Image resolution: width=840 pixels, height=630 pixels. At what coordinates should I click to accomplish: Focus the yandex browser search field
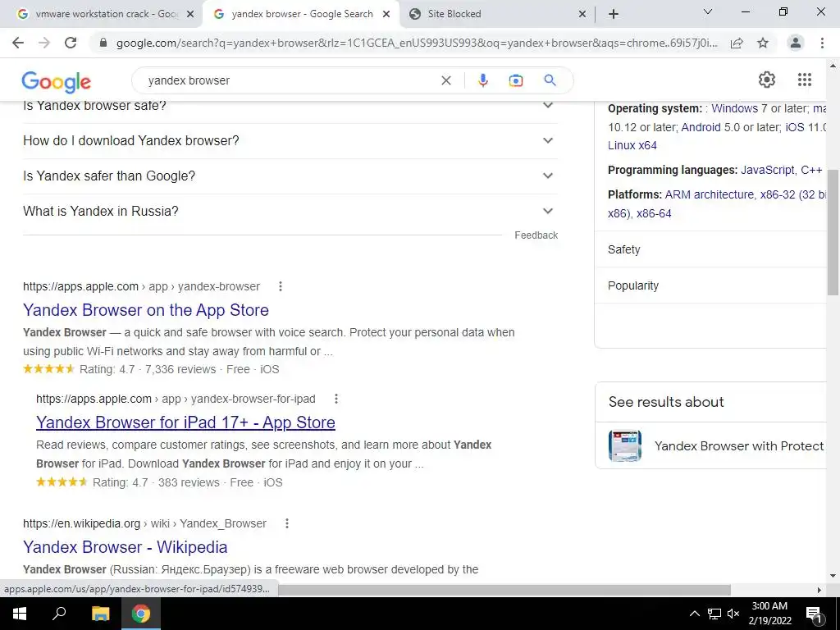[290, 80]
